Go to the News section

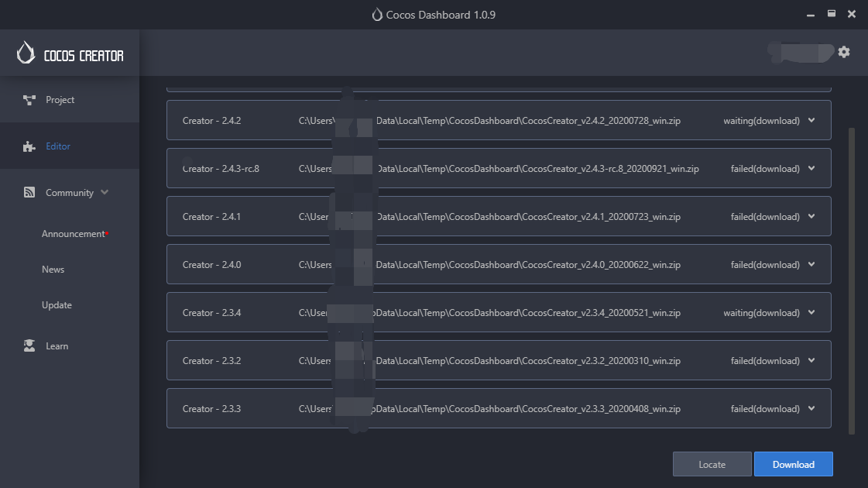53,270
